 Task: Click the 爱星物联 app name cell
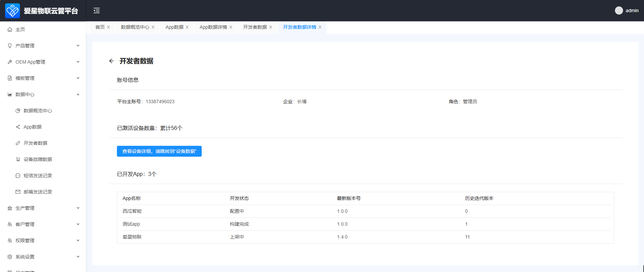point(132,237)
